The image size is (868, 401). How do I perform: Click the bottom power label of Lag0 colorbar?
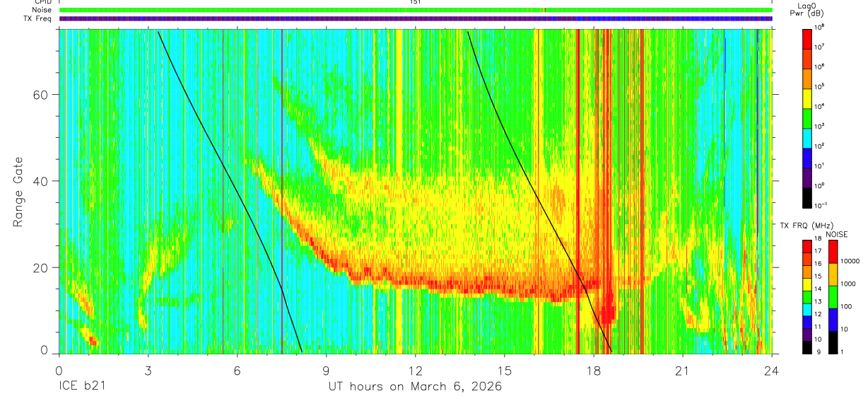(821, 205)
